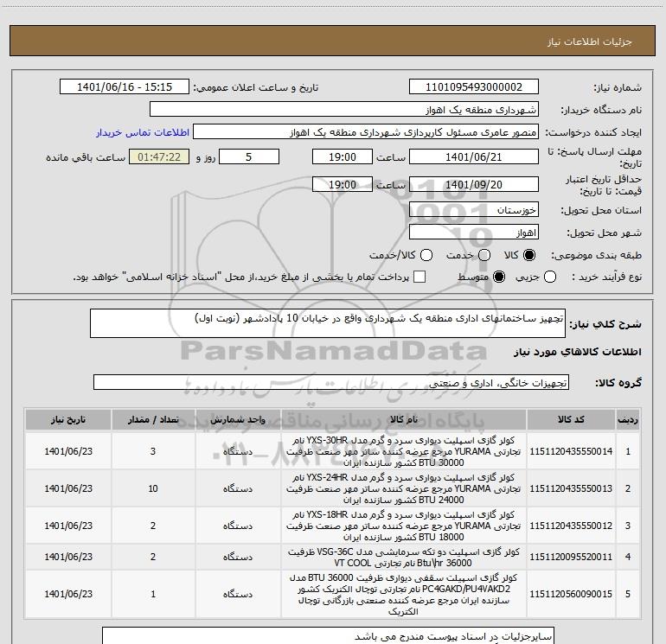Click item code 1151120435550012
Screen dimensions: 666x644
click(571, 526)
